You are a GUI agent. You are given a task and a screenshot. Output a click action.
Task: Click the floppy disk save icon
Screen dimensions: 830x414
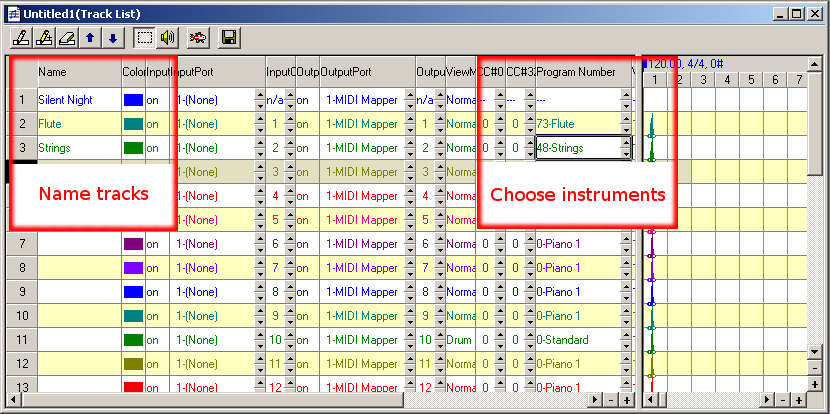pos(229,38)
